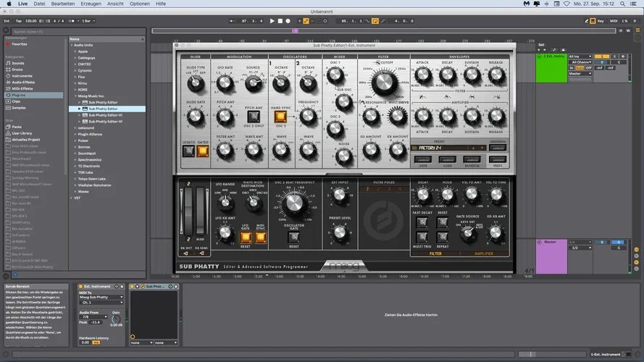This screenshot has height=362, width=644.
Task: Open the MIDI To device dropdown
Action: pyautogui.click(x=101, y=298)
